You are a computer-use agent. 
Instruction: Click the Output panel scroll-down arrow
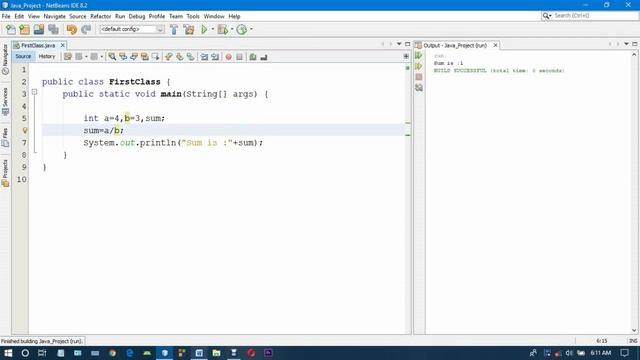[x=634, y=330]
